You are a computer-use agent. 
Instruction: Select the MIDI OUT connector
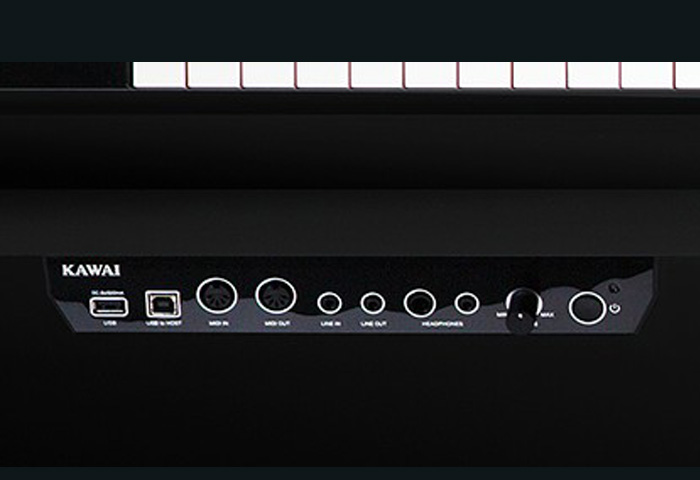pos(276,296)
